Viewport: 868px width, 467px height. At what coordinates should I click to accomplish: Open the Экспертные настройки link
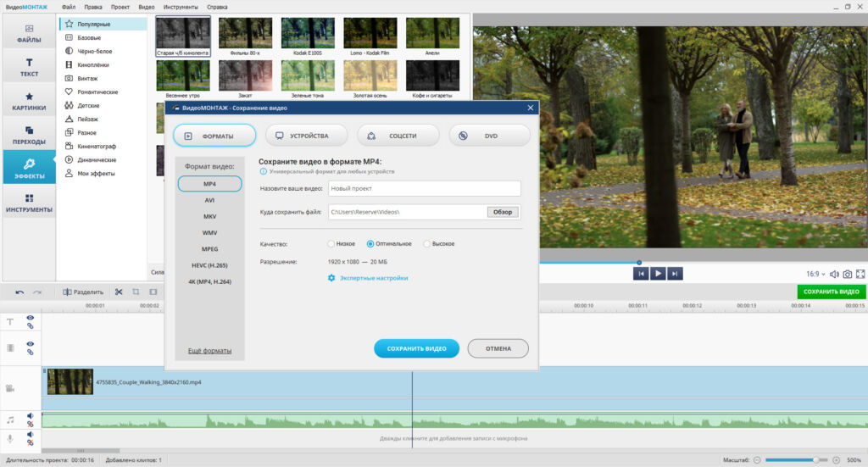click(374, 278)
